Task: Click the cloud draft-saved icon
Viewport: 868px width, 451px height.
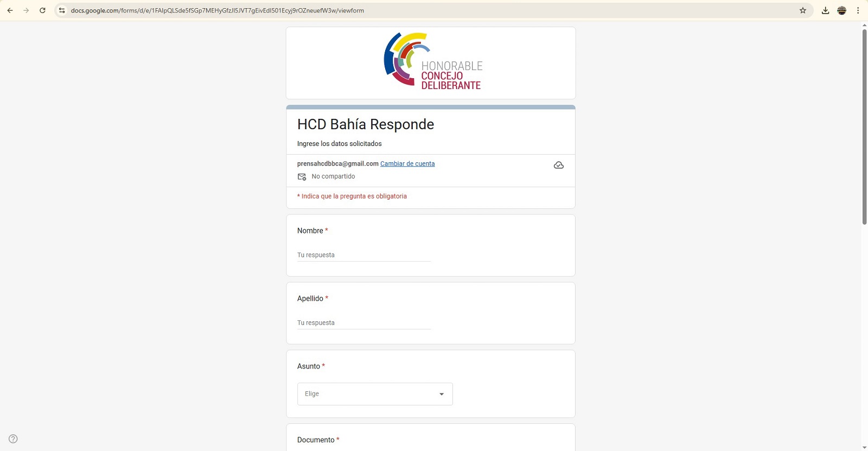Action: pos(558,165)
